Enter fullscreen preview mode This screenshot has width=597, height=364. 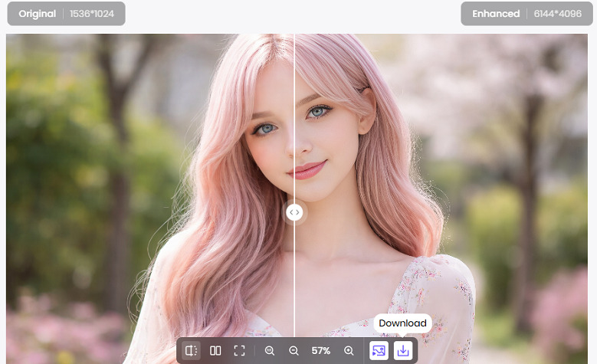(x=239, y=350)
